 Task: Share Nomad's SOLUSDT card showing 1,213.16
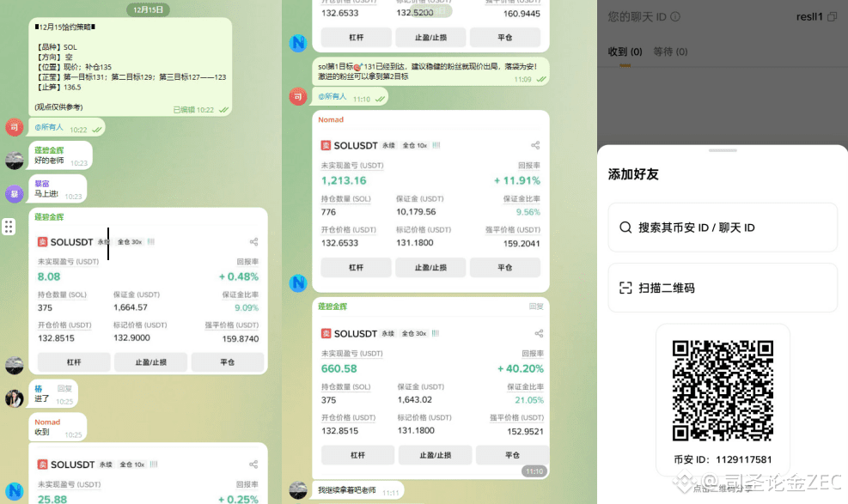pos(535,145)
